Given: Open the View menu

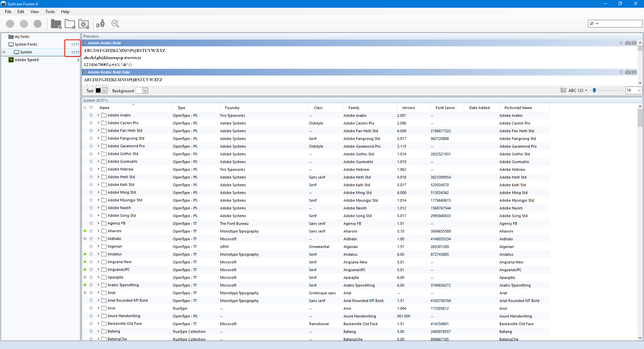Looking at the screenshot, I should coord(35,12).
